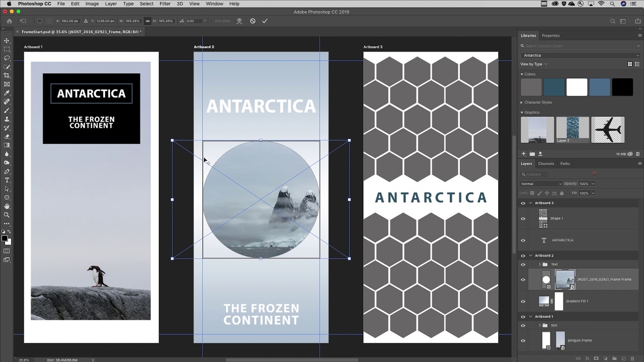Select the Crop tool
The width and height of the screenshot is (644, 362).
pyautogui.click(x=7, y=75)
